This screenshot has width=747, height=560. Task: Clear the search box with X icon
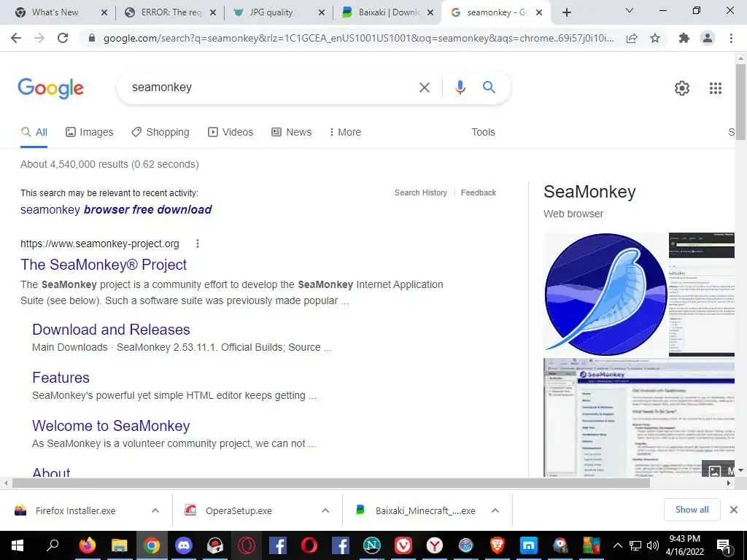424,87
